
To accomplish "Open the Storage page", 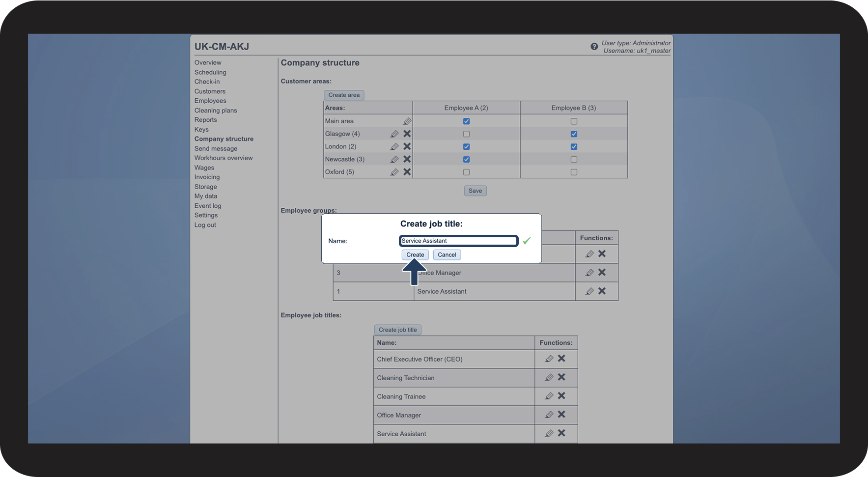I will coord(205,187).
